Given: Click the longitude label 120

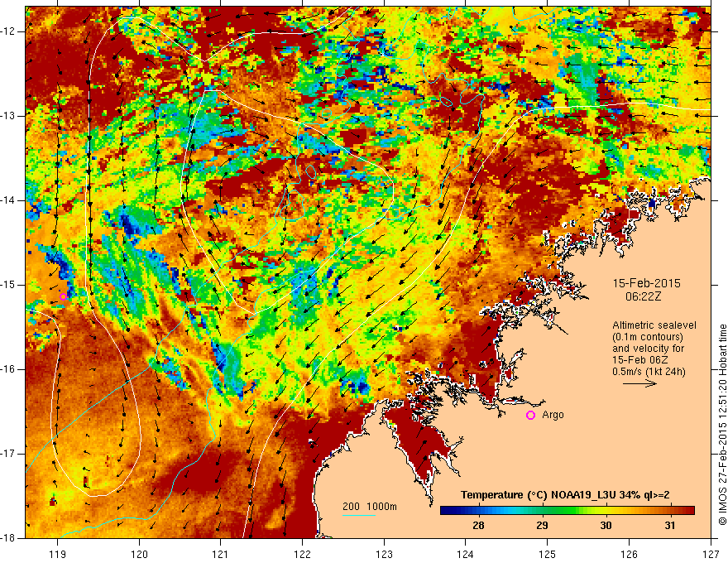Looking at the screenshot, I should (x=139, y=554).
